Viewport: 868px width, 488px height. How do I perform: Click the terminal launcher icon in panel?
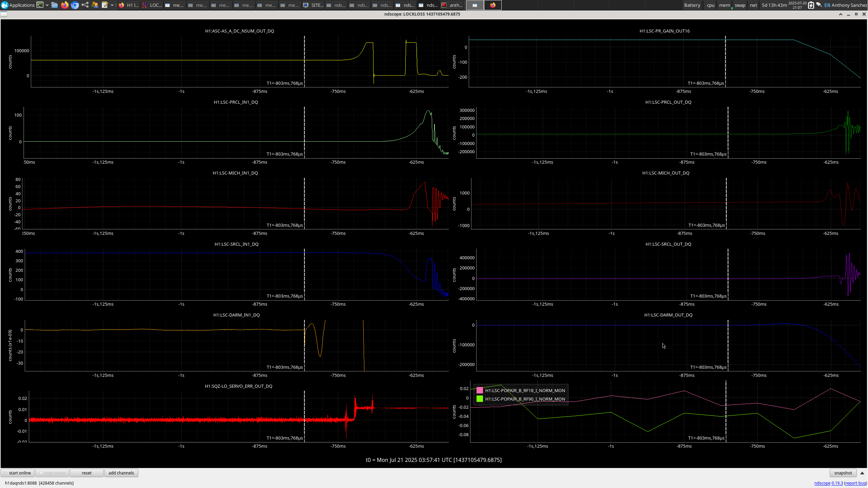point(40,5)
